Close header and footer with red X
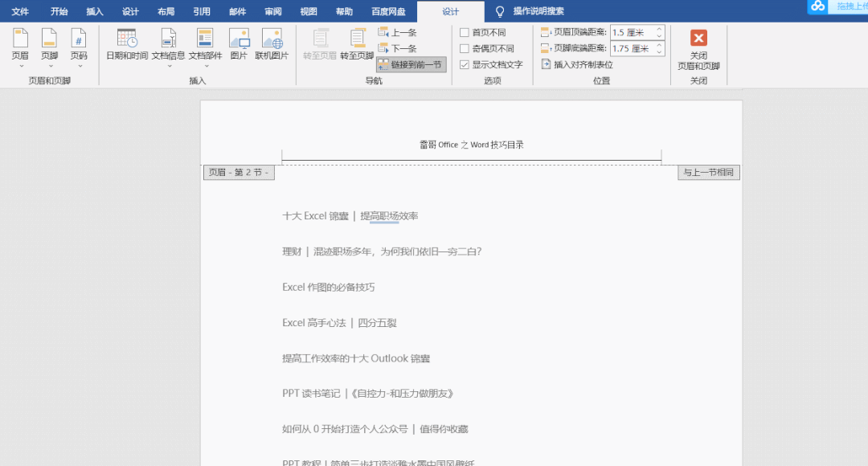The height and width of the screenshot is (466, 868). point(698,38)
